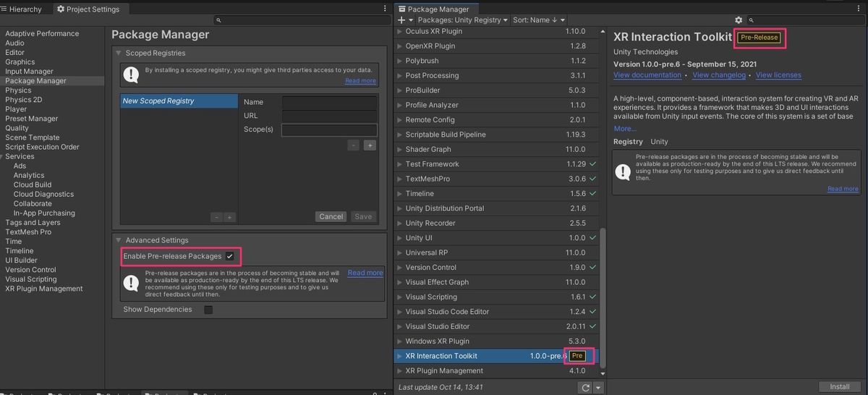Click the Install button
Viewport: 868px width, 395px height.
840,387
